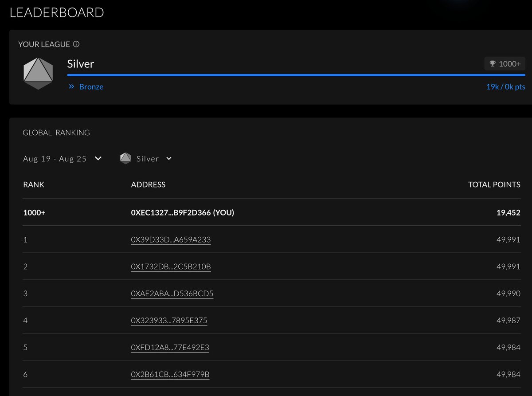532x396 pixels.
Task: Click the LEADERBOARD page heading
Action: (x=57, y=12)
